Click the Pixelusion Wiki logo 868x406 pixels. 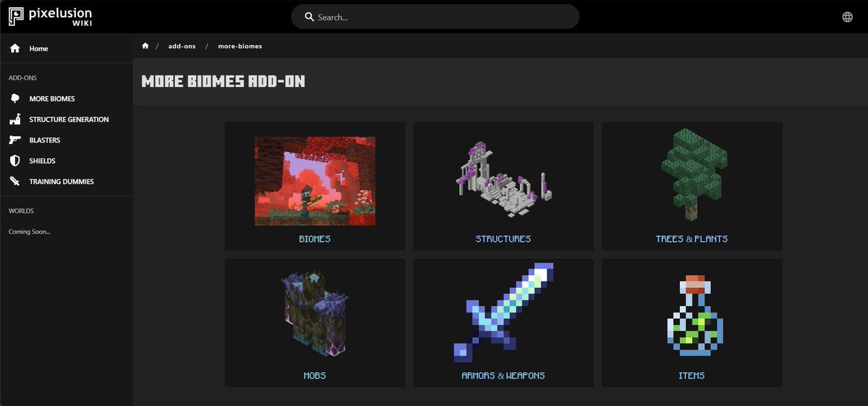click(49, 17)
